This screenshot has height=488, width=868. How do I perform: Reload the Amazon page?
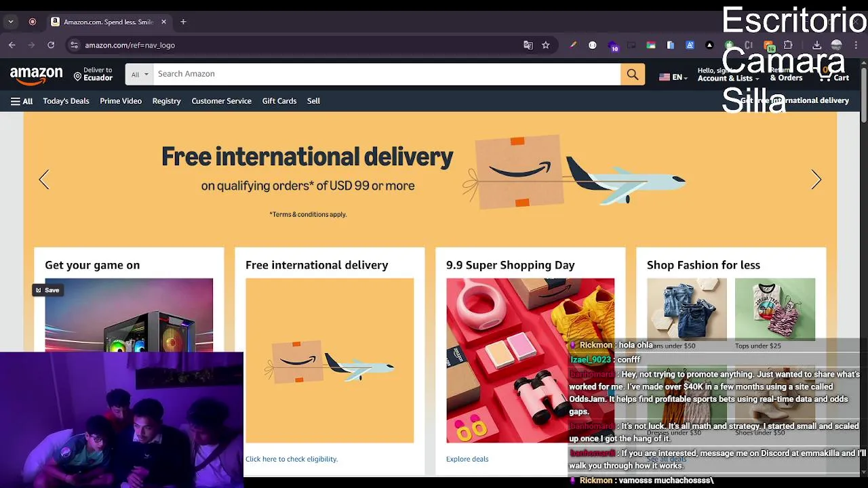pos(51,45)
